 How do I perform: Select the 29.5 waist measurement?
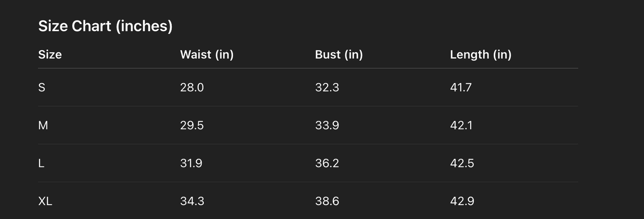192,126
